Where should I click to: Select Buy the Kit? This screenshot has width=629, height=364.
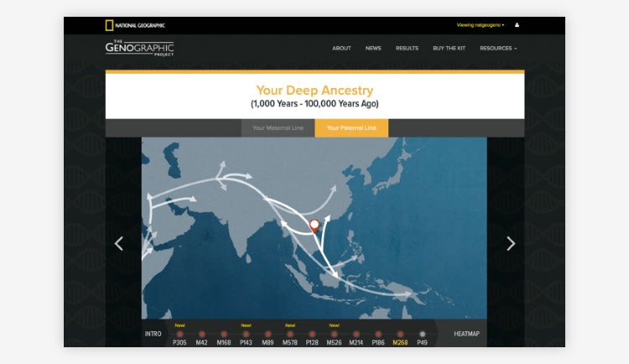[x=449, y=48]
